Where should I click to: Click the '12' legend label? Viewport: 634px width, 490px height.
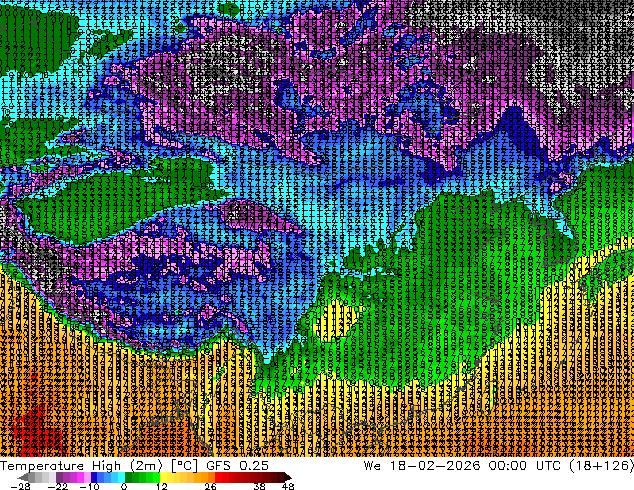click(162, 486)
